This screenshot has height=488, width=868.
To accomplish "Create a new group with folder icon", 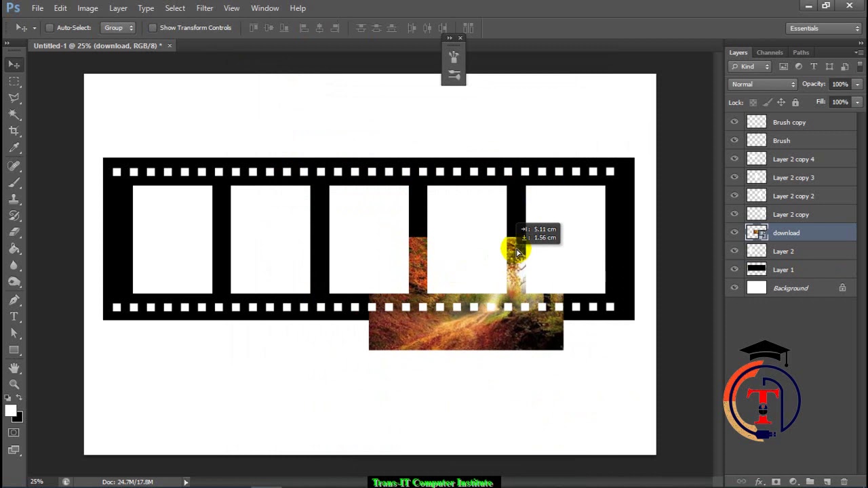I will point(810,482).
